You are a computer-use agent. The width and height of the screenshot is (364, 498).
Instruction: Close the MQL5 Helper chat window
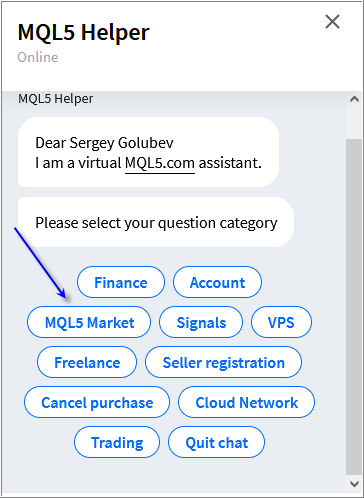(x=332, y=22)
